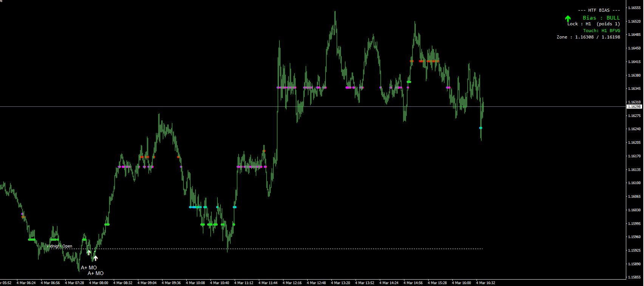Click the current price tag 1.16298
This screenshot has height=286, width=644.
tap(634, 107)
